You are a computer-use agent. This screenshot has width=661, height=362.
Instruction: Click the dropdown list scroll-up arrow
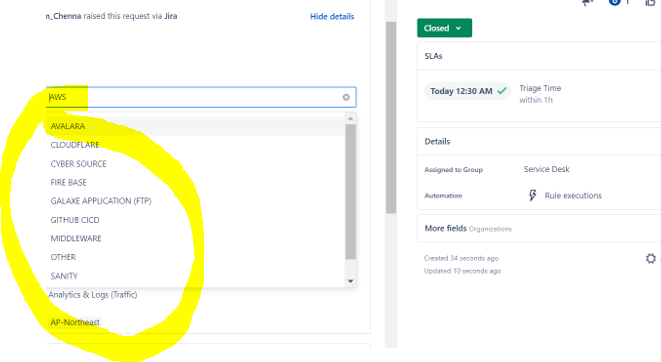click(x=350, y=119)
